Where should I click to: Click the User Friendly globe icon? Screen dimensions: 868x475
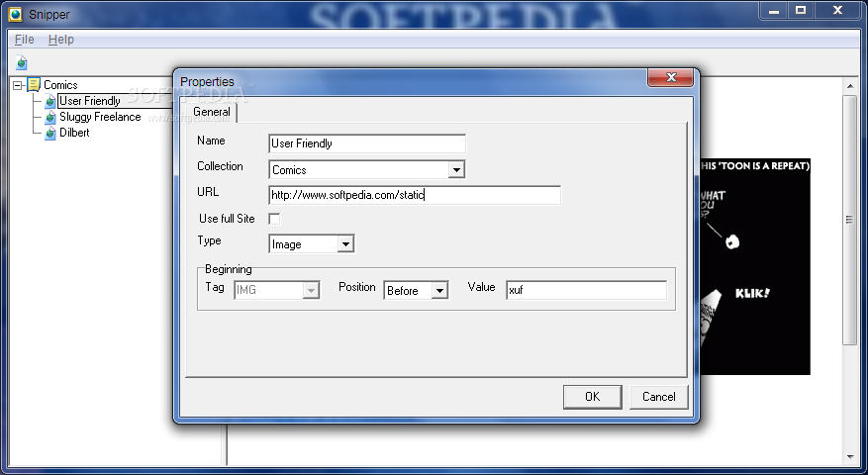click(x=50, y=101)
